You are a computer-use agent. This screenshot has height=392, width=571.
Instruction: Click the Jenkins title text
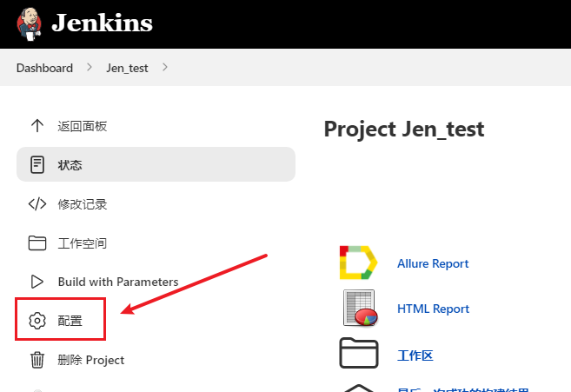[102, 23]
